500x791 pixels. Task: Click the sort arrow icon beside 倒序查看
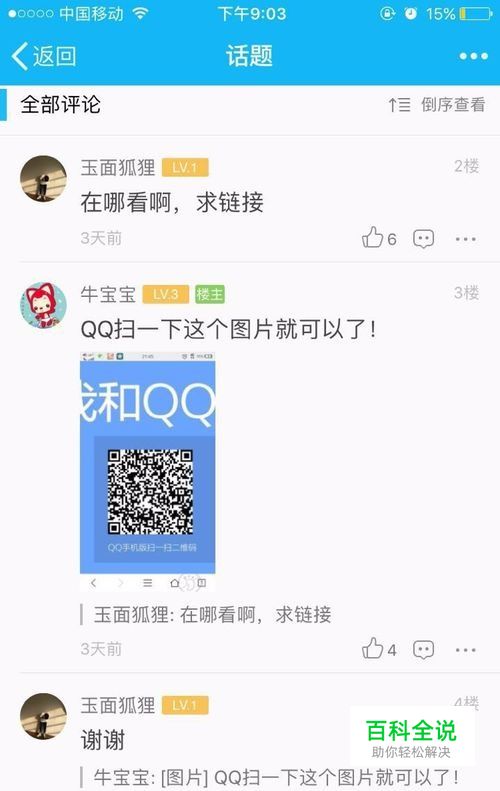click(x=399, y=105)
